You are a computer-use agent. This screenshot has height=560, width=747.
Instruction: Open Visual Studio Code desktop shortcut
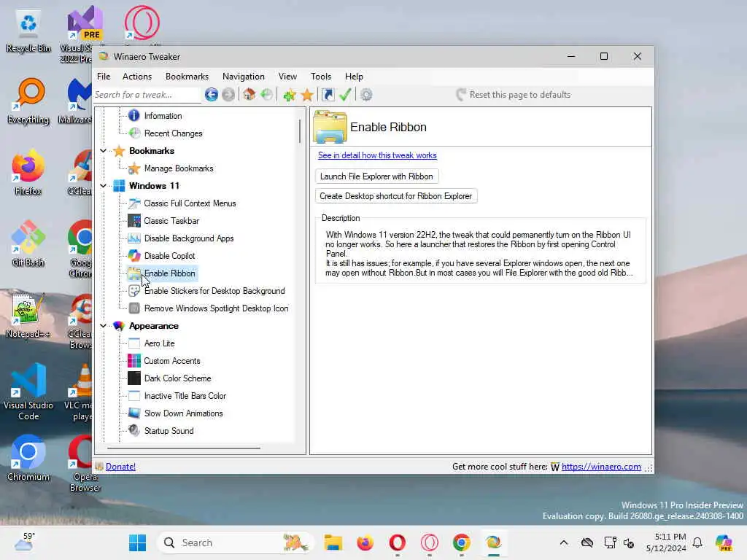(28, 392)
